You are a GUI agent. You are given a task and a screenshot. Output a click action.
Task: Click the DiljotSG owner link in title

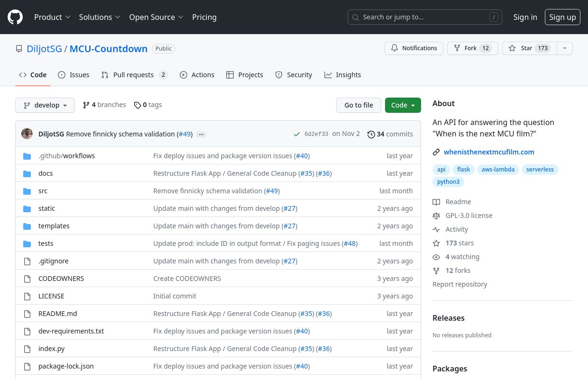point(44,49)
